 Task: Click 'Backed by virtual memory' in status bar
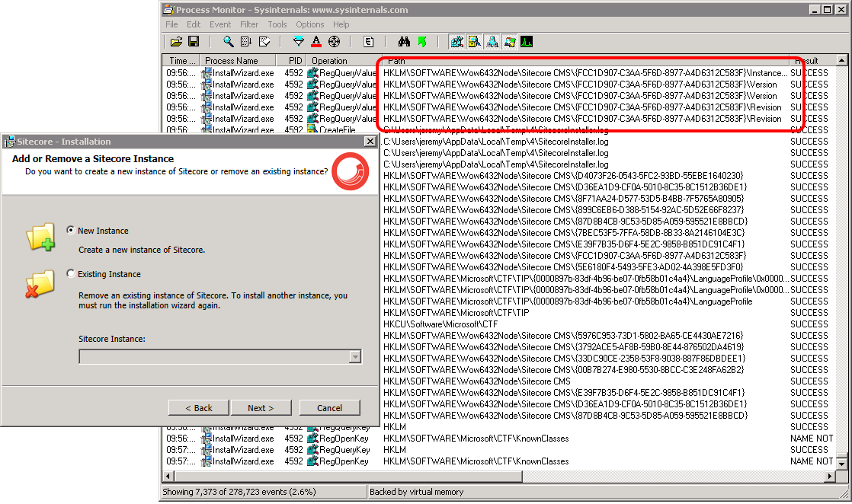pyautogui.click(x=417, y=492)
